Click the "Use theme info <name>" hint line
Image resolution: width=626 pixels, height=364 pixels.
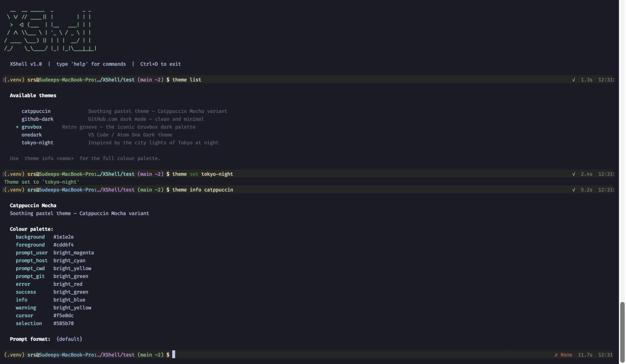pyautogui.click(x=85, y=158)
